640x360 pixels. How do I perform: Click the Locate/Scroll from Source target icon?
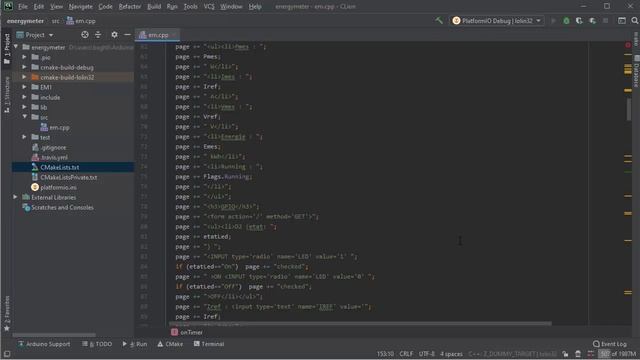84,35
